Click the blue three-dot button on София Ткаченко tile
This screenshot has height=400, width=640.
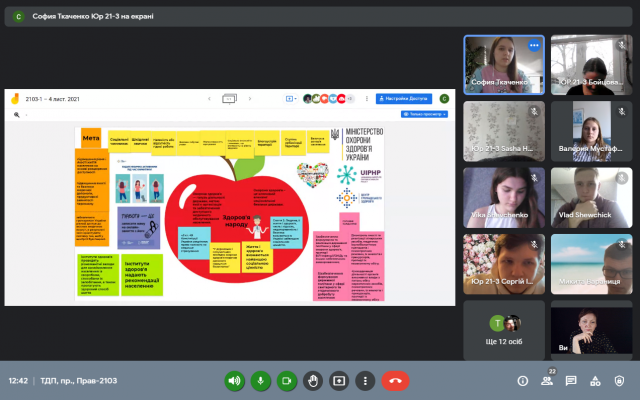[x=534, y=45]
